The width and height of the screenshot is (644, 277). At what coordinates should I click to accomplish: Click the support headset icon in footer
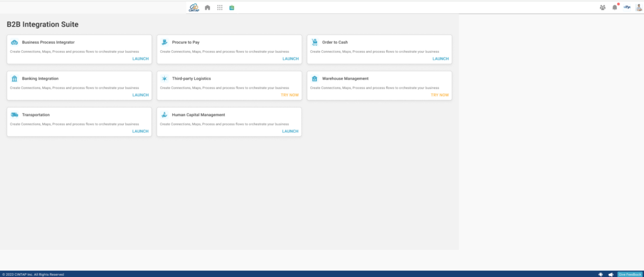601,274
